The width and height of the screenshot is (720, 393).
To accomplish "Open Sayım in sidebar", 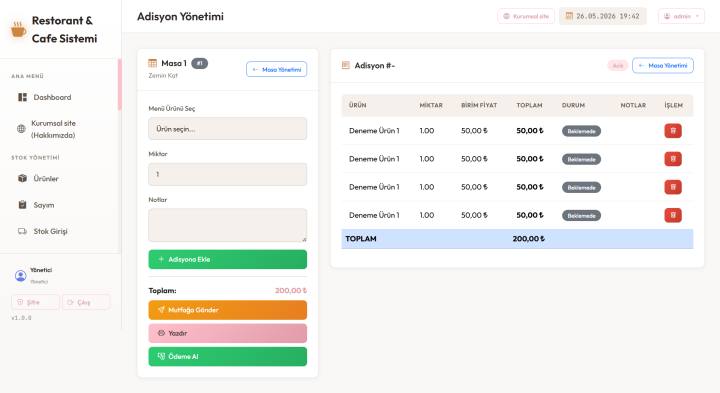I will pos(44,205).
